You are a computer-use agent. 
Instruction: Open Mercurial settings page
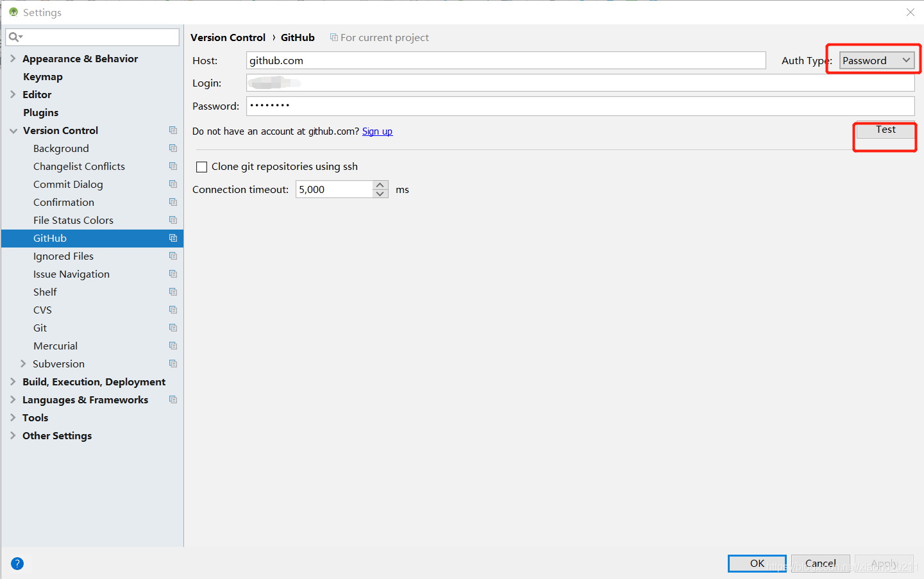pyautogui.click(x=55, y=346)
